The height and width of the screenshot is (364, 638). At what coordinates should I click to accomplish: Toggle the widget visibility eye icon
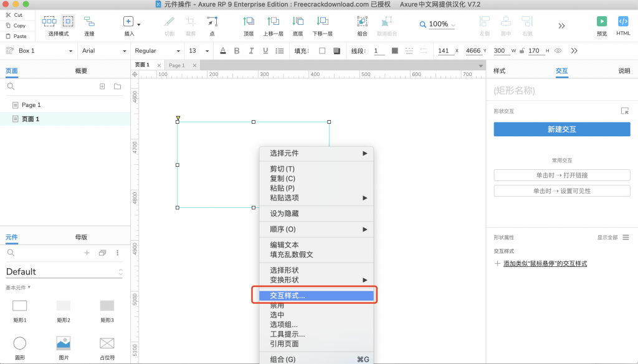(558, 51)
